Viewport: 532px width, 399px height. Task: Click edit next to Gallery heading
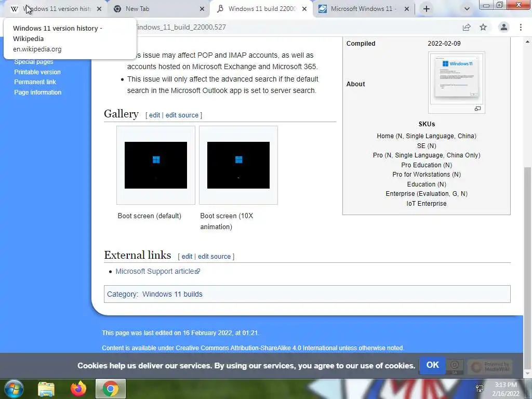click(x=154, y=115)
